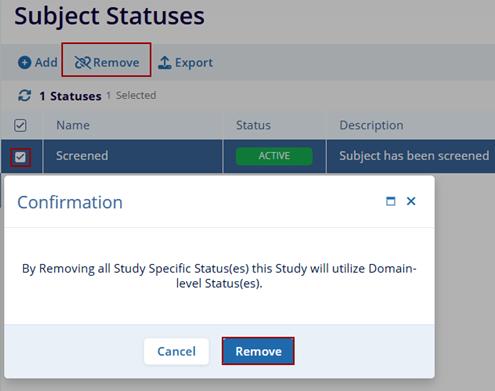Sort by the Name column header
The height and width of the screenshot is (391, 495).
click(x=73, y=125)
